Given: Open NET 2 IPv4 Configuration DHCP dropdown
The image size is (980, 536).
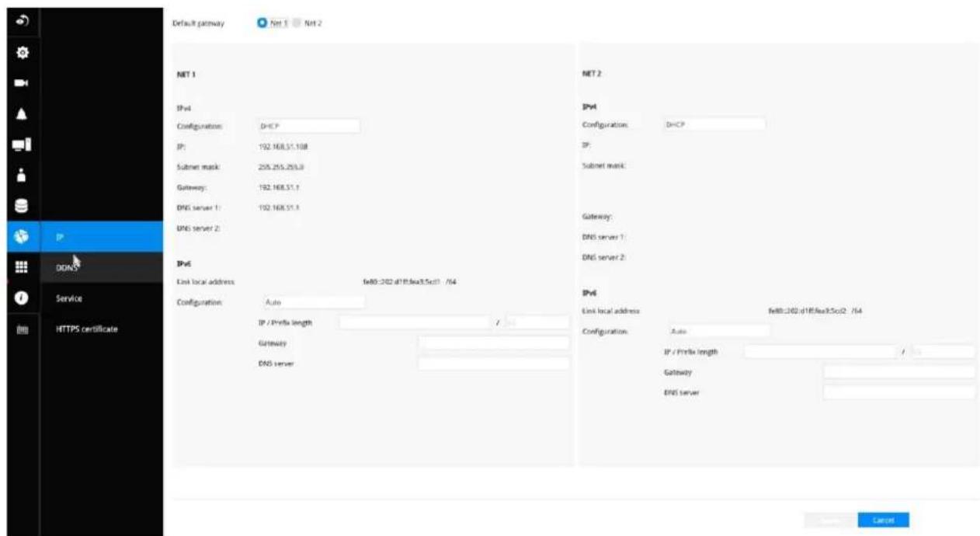Looking at the screenshot, I should click(713, 124).
